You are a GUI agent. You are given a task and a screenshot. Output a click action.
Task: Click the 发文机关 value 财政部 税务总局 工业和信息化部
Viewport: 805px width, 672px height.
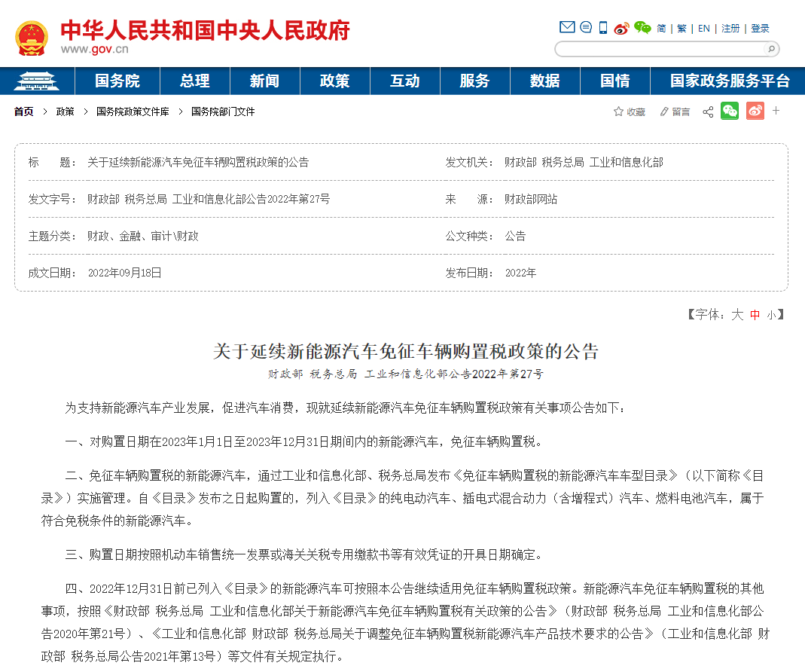(x=584, y=162)
